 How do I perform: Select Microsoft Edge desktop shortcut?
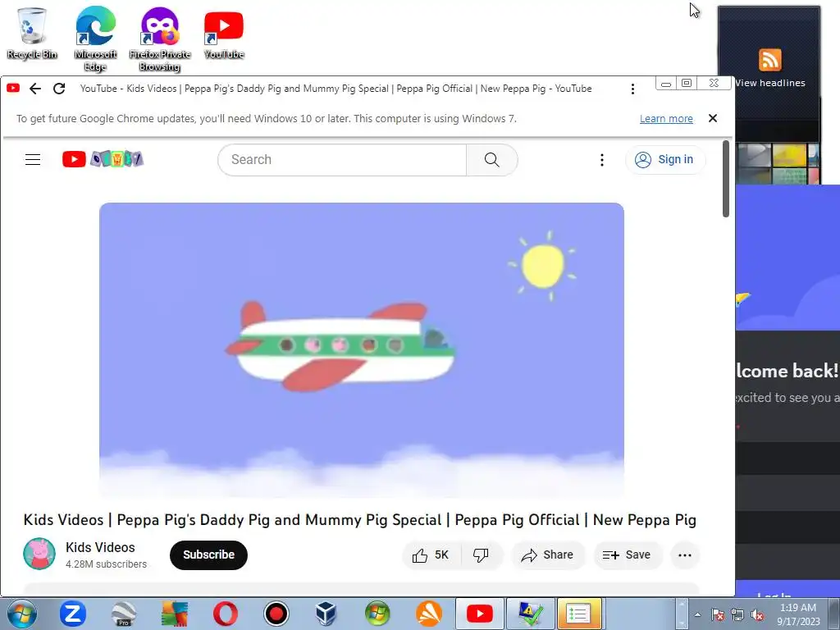95,39
